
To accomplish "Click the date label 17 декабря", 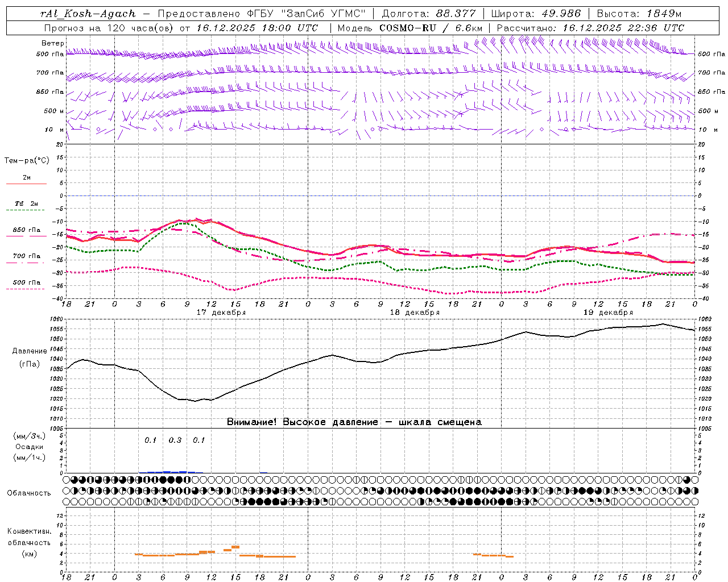I will coord(221,313).
